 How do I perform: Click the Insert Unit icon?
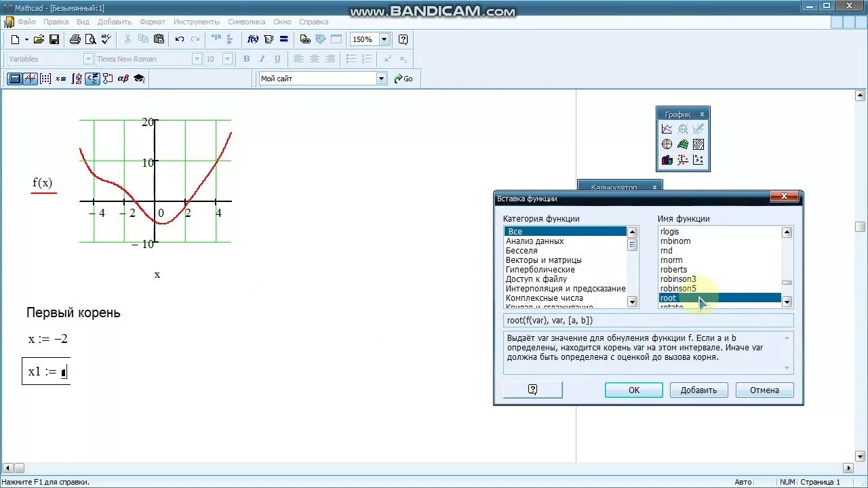pyautogui.click(x=269, y=39)
